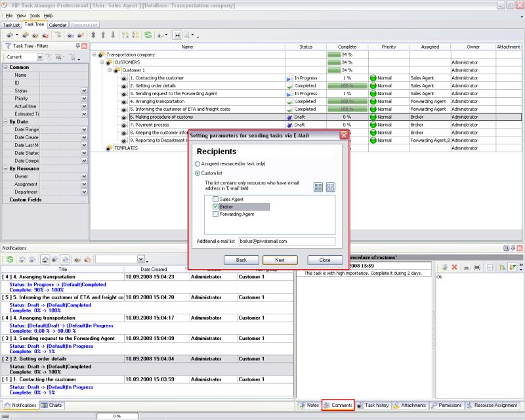
Task: Open the Status filter dropdown
Action: [84, 91]
